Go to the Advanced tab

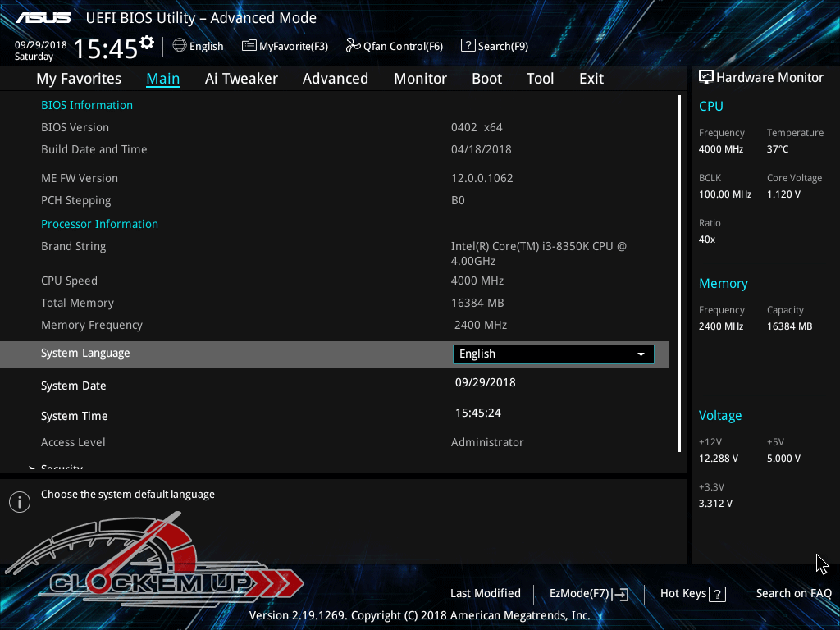pyautogui.click(x=335, y=79)
